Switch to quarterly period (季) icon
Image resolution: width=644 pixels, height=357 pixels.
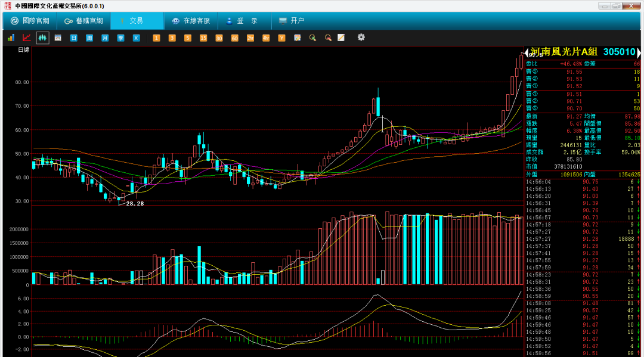120,38
